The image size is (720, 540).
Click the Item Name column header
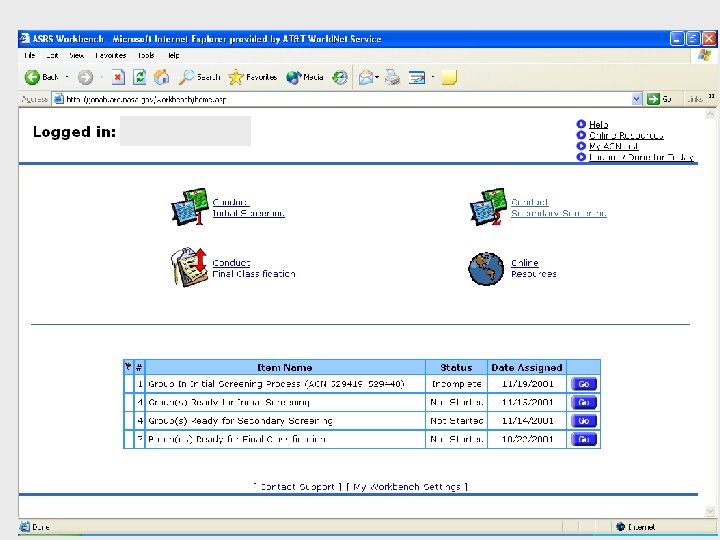click(285, 367)
